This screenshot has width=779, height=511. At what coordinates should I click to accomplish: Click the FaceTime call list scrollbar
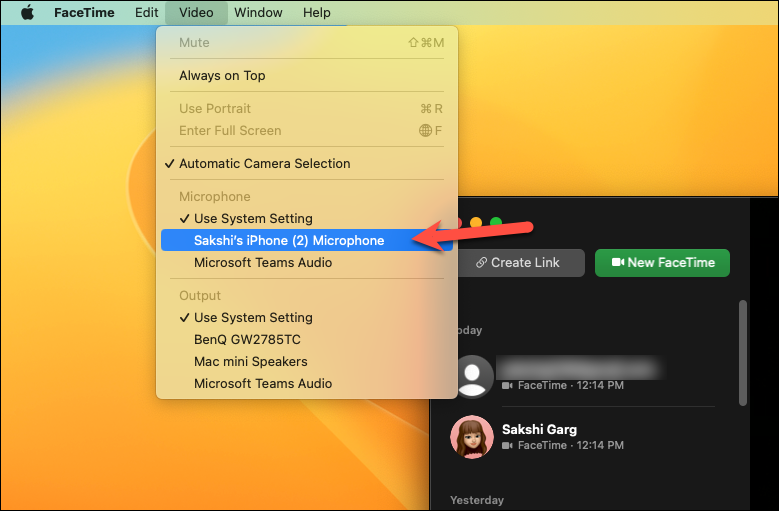coord(743,353)
